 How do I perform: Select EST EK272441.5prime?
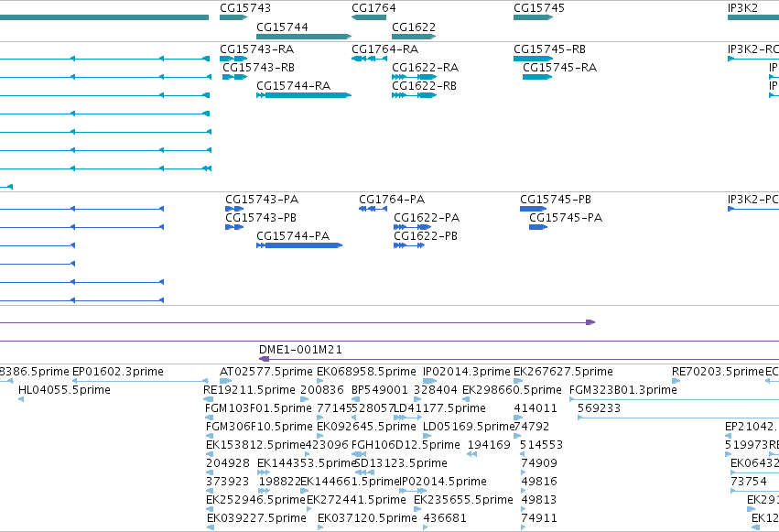point(356,500)
